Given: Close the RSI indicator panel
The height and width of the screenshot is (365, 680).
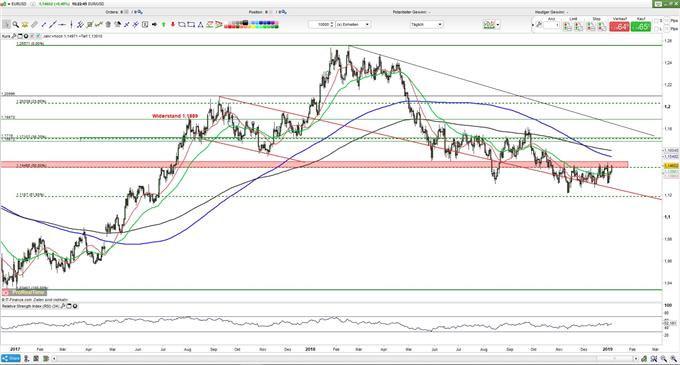Looking at the screenshot, I should tap(75, 306).
